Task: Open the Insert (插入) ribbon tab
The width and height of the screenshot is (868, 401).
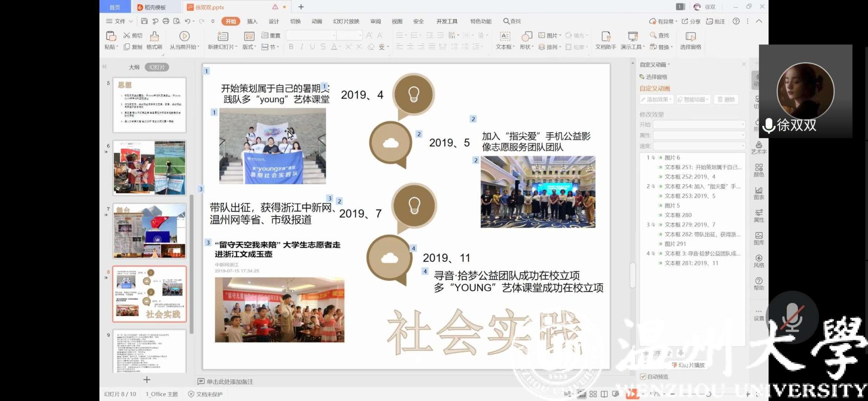Action: click(x=252, y=21)
